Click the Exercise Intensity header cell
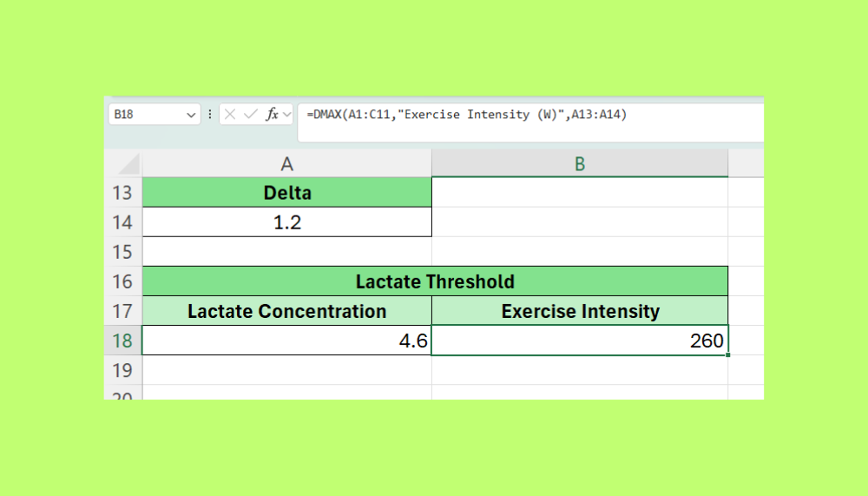The image size is (868, 496). 579,311
